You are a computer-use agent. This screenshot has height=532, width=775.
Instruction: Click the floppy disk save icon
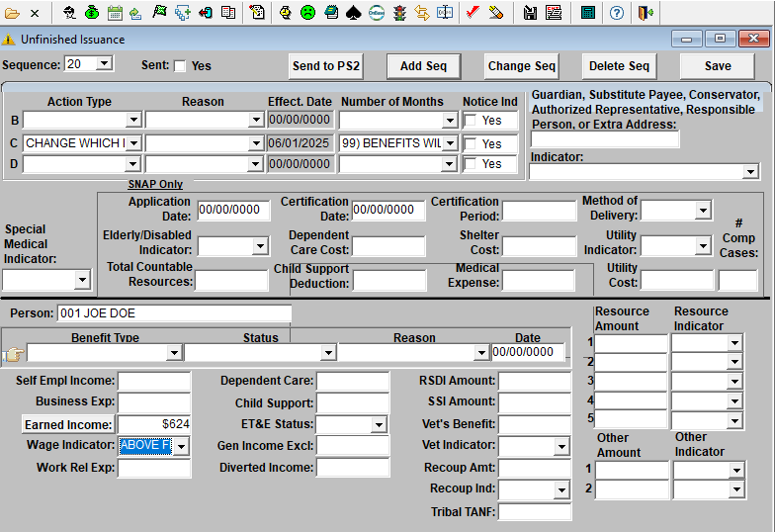[x=530, y=12]
